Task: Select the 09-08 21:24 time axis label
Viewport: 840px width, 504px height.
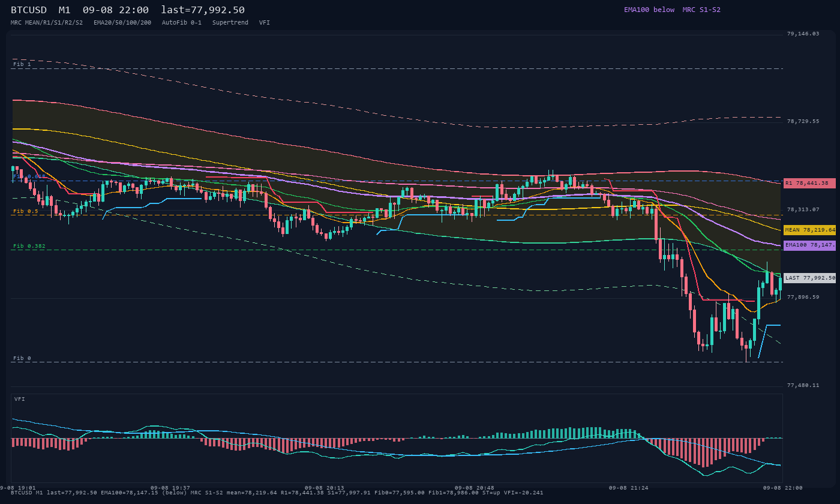Action: (x=629, y=488)
